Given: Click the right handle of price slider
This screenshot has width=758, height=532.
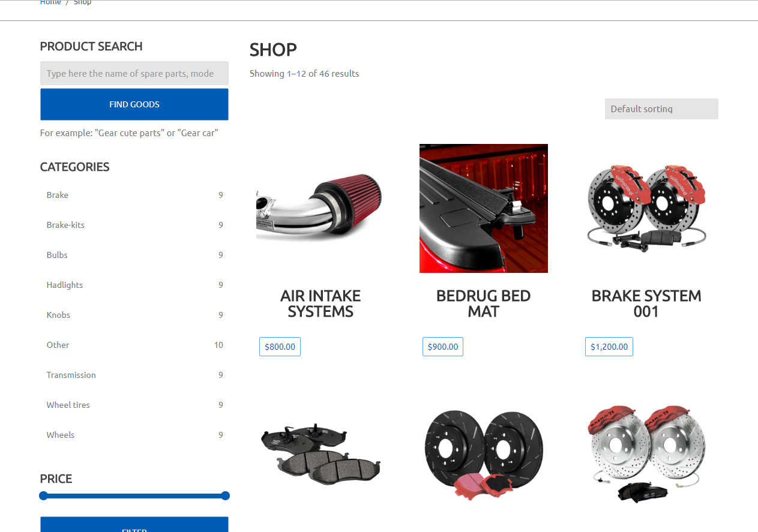Looking at the screenshot, I should pos(225,495).
